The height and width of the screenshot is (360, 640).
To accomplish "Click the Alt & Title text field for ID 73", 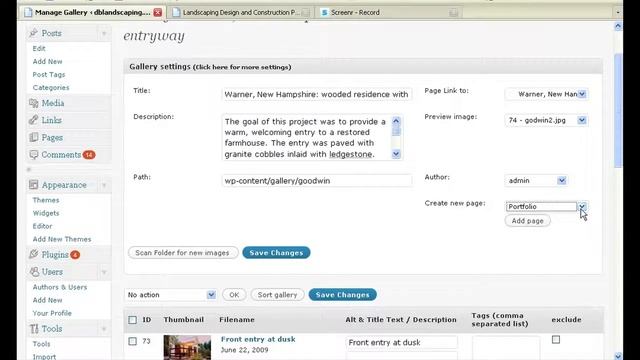I will [402, 342].
